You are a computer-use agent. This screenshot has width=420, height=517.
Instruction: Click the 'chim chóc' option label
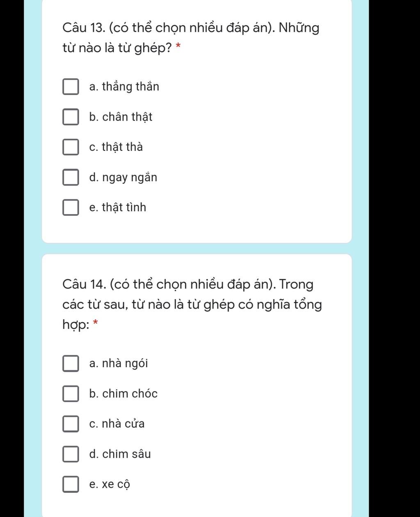pyautogui.click(x=130, y=394)
